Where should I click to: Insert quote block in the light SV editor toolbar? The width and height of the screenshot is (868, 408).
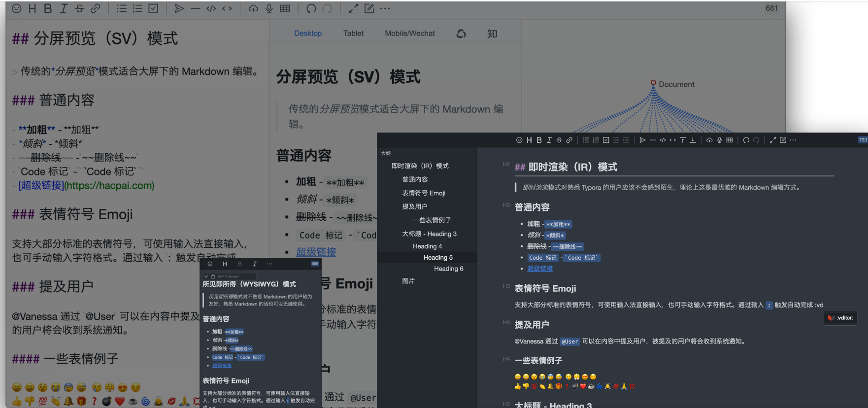tap(179, 8)
